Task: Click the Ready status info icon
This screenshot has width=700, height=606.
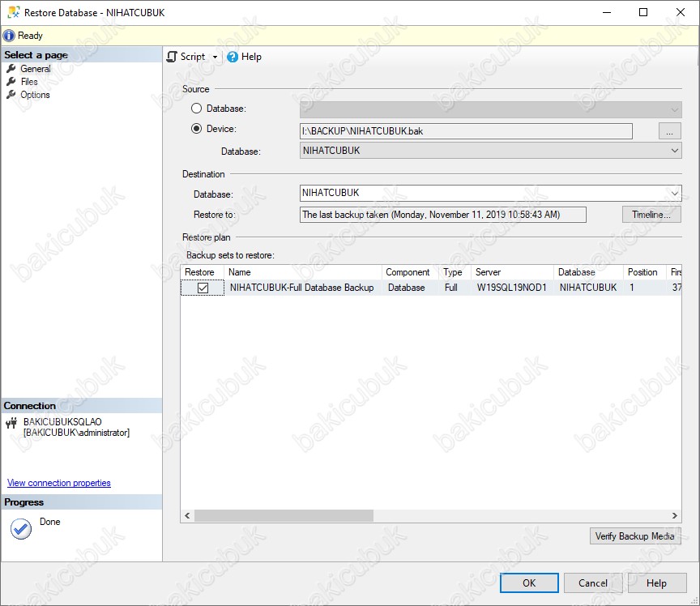Action: click(x=9, y=36)
